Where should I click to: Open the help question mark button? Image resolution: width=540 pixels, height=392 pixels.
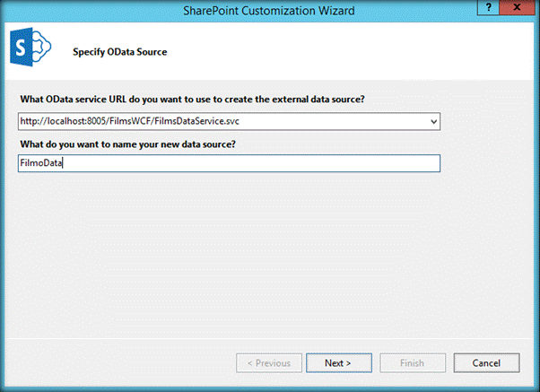[x=488, y=7]
